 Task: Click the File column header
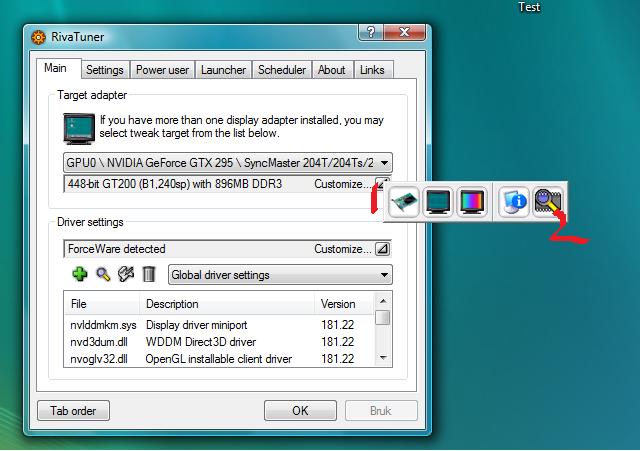point(102,304)
